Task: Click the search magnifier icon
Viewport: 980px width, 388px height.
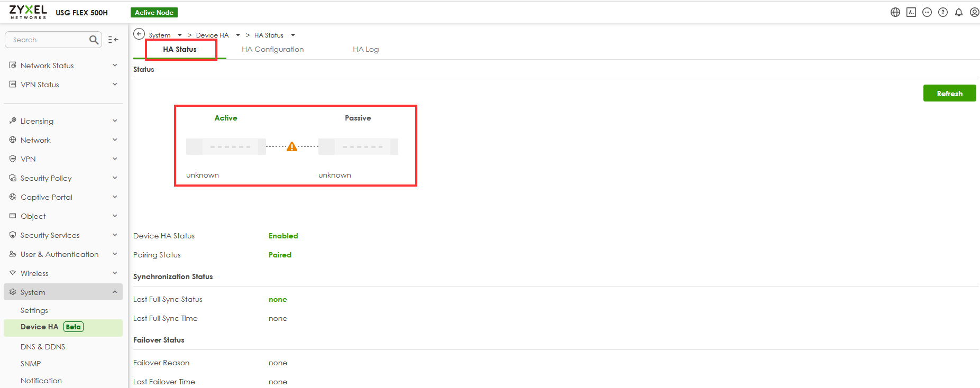Action: [x=94, y=40]
